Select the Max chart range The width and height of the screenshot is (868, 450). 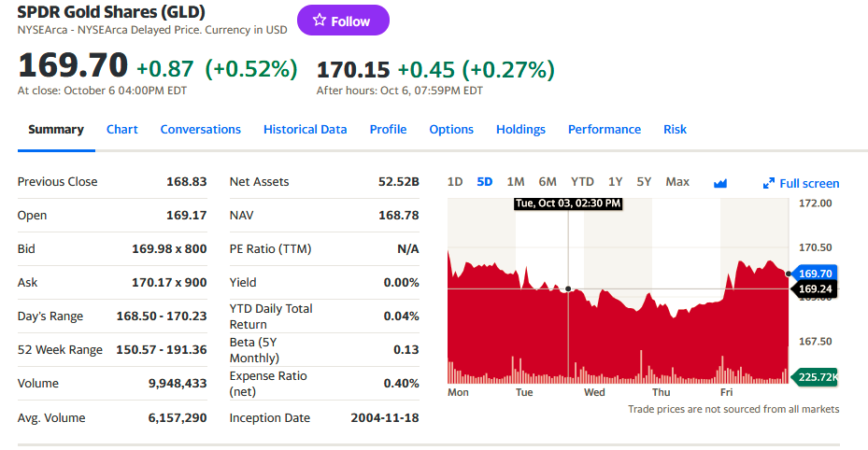pos(677,182)
